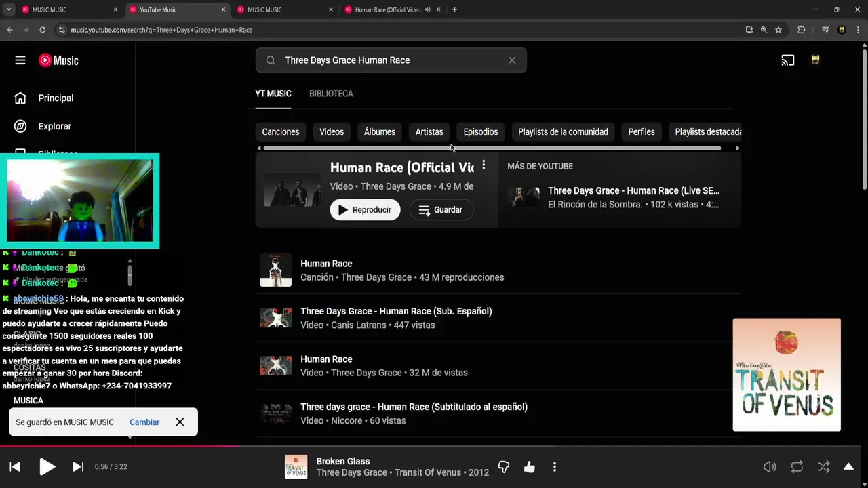Open browser zoom magnifier icon
The width and height of the screenshot is (868, 488).
click(764, 30)
